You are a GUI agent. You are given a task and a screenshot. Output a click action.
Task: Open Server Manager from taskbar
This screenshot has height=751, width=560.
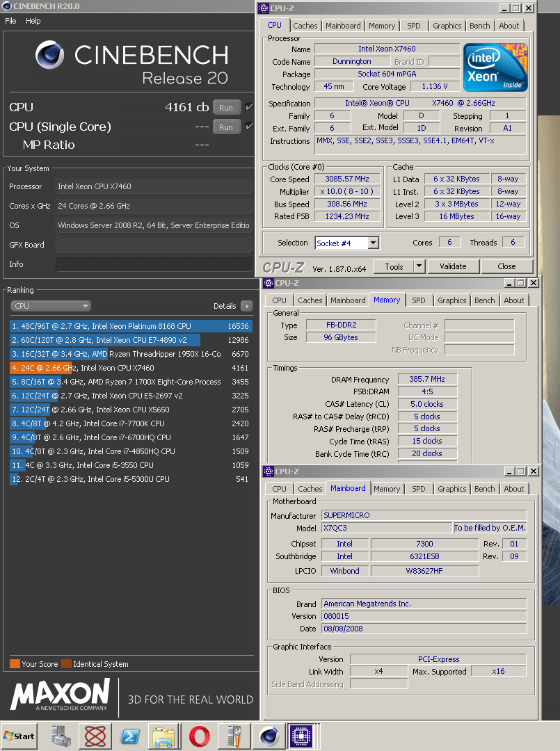pyautogui.click(x=61, y=736)
